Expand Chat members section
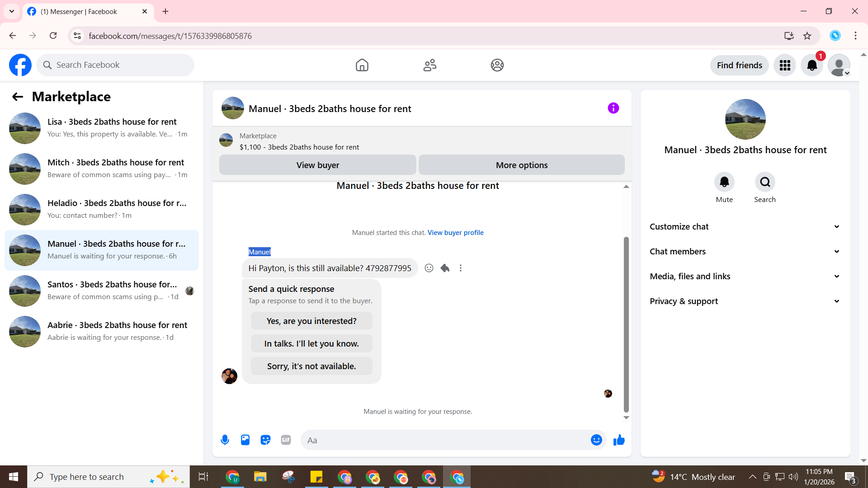868x488 pixels. 745,252
